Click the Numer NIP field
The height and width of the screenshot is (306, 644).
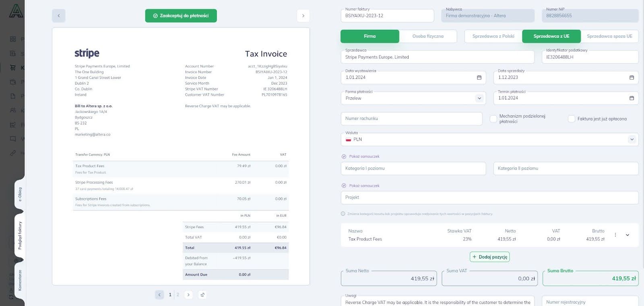click(590, 16)
